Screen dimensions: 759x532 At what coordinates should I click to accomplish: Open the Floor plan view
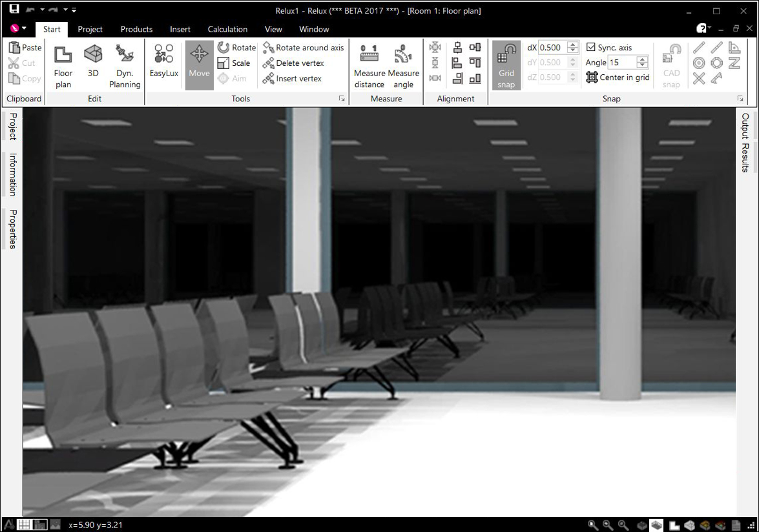pyautogui.click(x=63, y=66)
